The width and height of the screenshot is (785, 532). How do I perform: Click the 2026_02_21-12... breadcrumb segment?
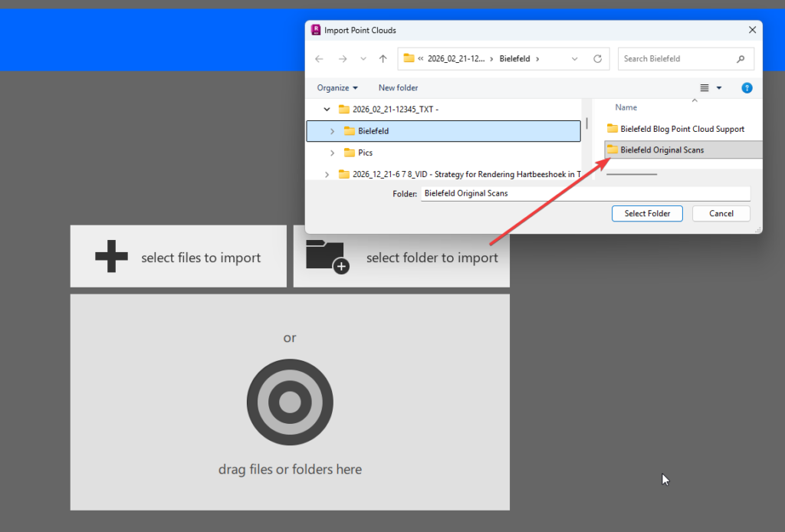tap(455, 59)
